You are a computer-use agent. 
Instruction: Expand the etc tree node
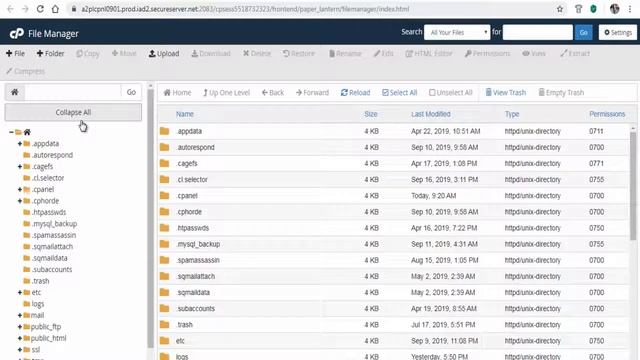pyautogui.click(x=20, y=292)
